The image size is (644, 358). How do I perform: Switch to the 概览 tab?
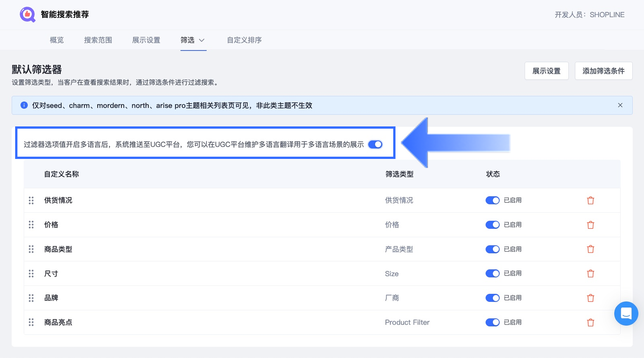57,40
